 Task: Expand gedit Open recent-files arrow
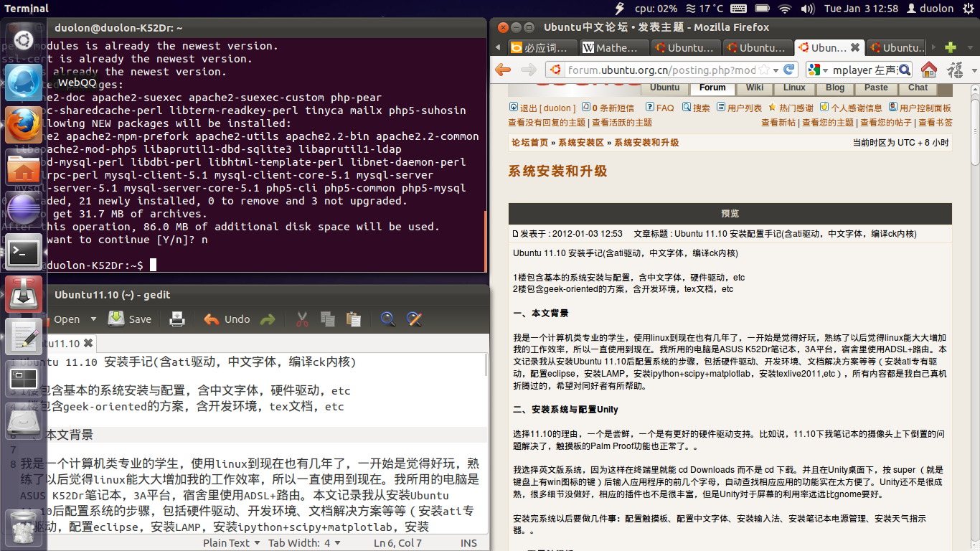(93, 319)
